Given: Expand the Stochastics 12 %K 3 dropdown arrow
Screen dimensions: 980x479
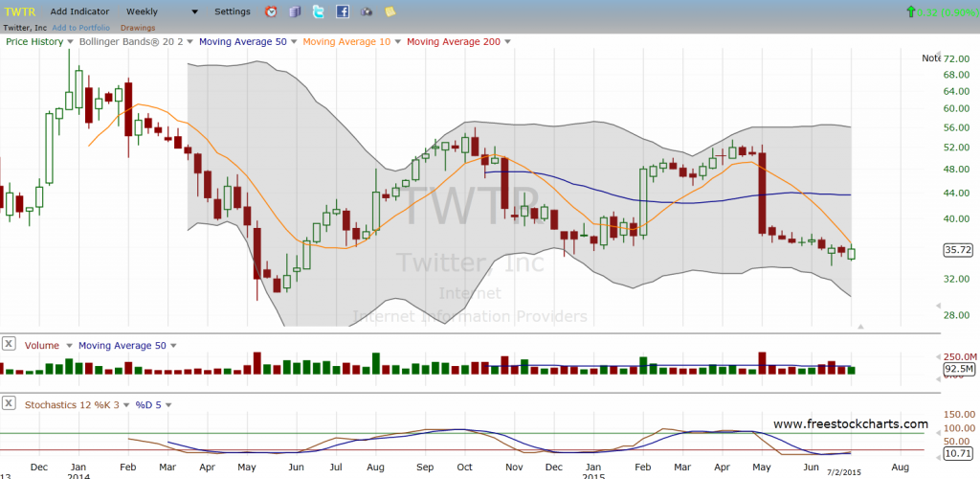Looking at the screenshot, I should 126,404.
